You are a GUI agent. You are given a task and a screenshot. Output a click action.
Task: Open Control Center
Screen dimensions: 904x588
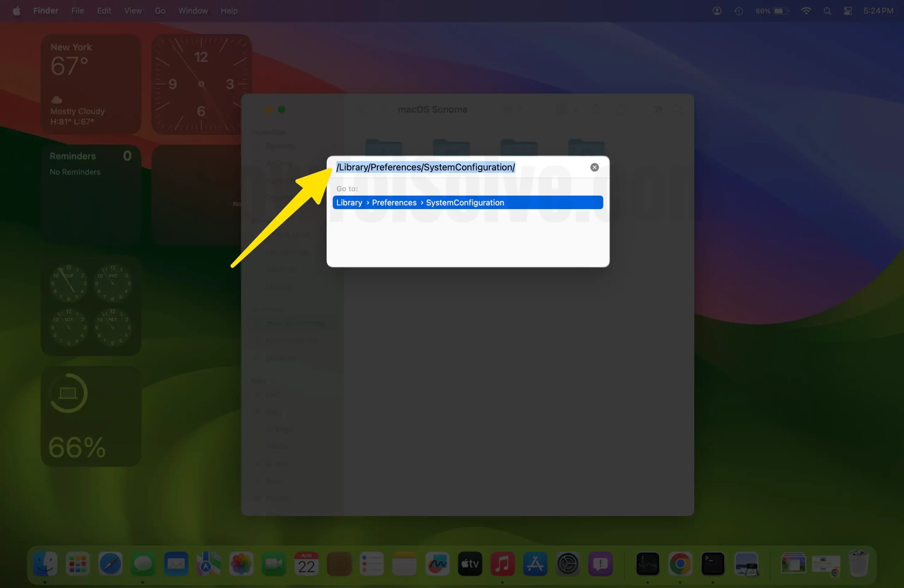point(848,11)
